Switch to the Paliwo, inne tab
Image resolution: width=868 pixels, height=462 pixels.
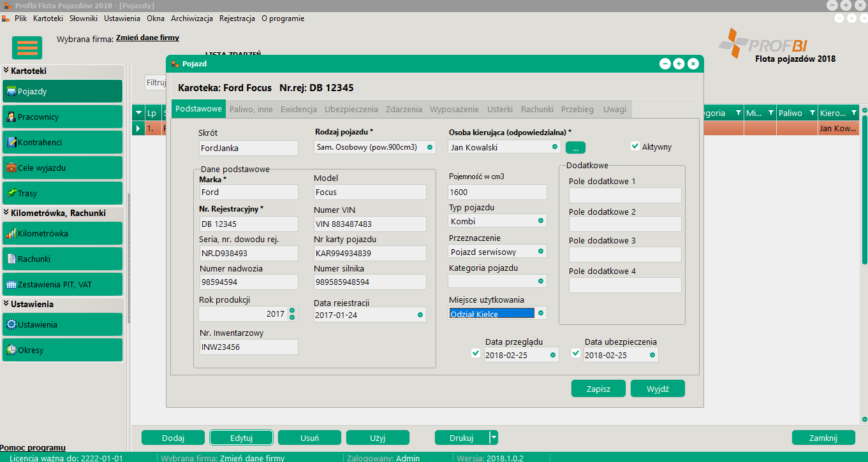(251, 109)
